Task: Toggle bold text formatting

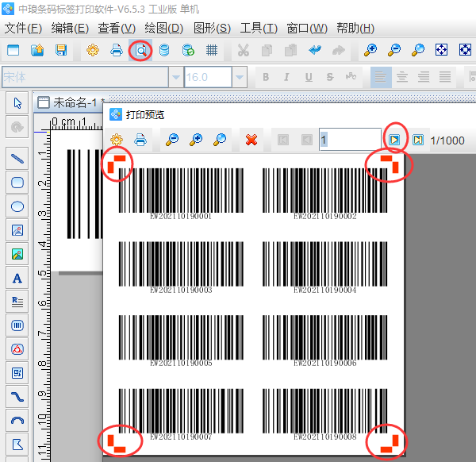Action: pyautogui.click(x=266, y=77)
